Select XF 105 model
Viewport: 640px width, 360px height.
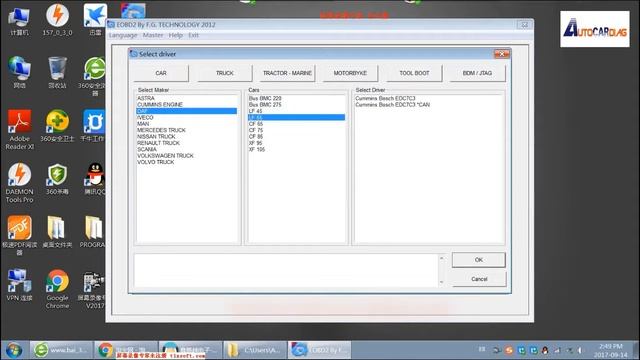(296, 149)
